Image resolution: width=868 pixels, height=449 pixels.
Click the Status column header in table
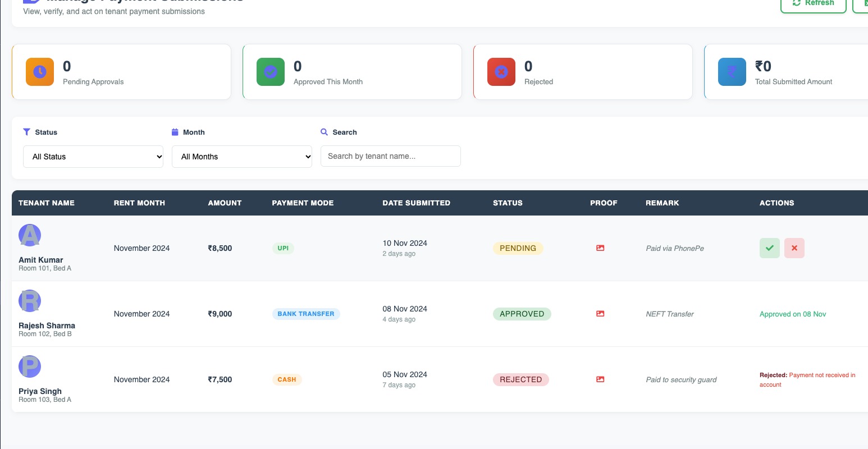tap(508, 203)
